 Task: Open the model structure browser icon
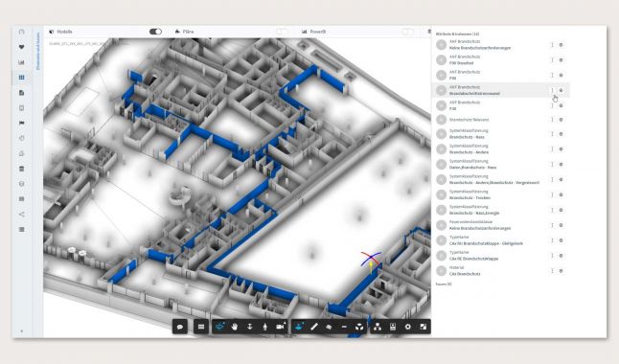tap(378, 327)
